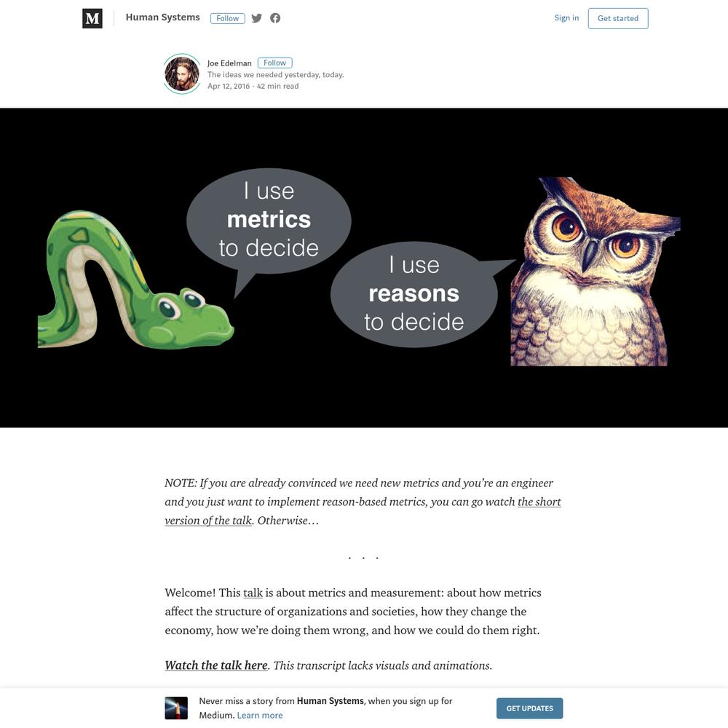728x728 pixels.
Task: Sign in to Medium
Action: click(566, 17)
